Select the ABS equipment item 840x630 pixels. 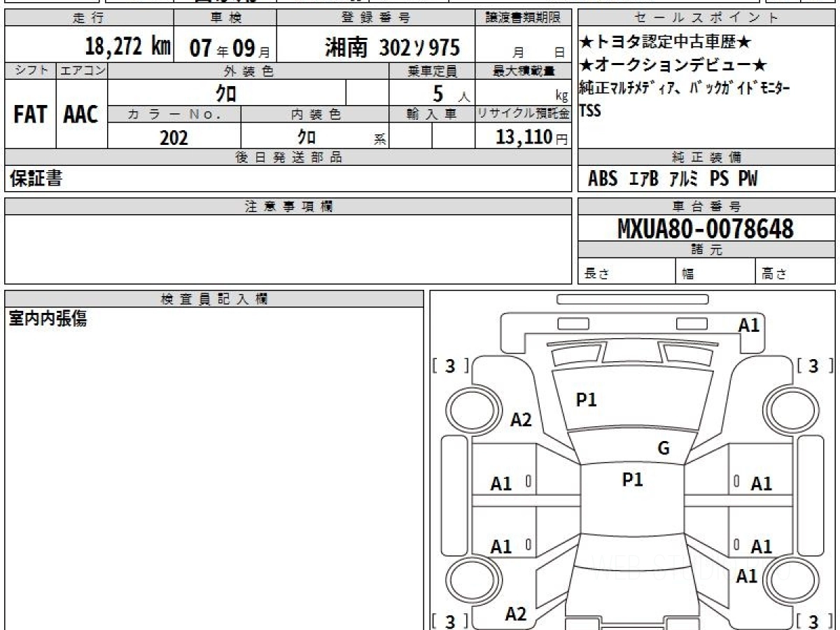click(603, 179)
